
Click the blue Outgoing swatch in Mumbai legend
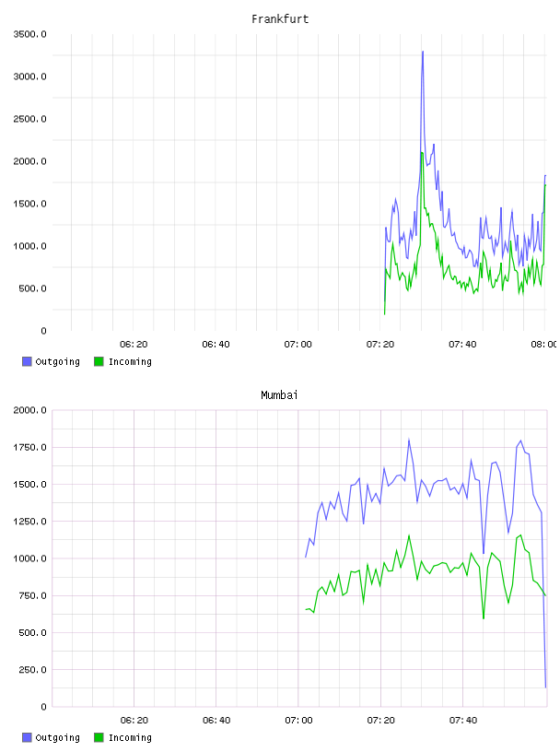coord(27,737)
